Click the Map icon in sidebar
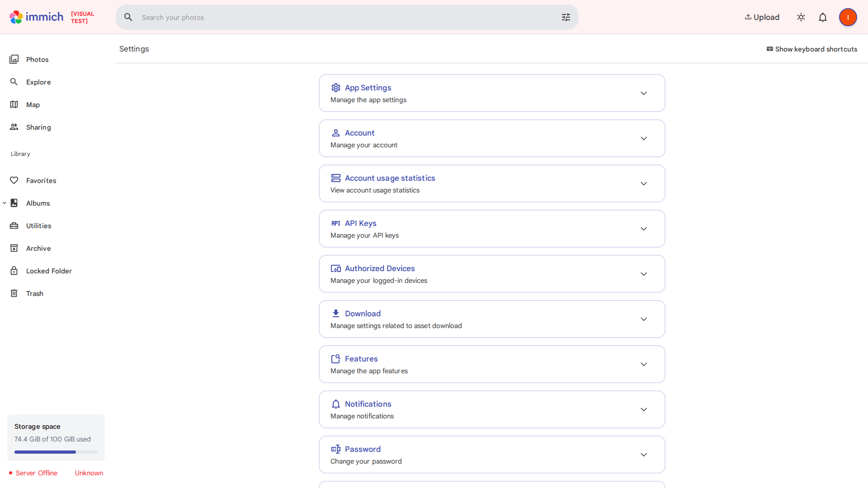This screenshot has height=488, width=868. click(14, 104)
